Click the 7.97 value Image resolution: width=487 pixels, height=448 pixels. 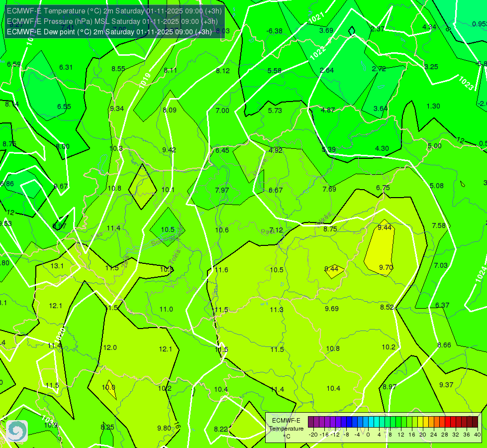pyautogui.click(x=222, y=190)
